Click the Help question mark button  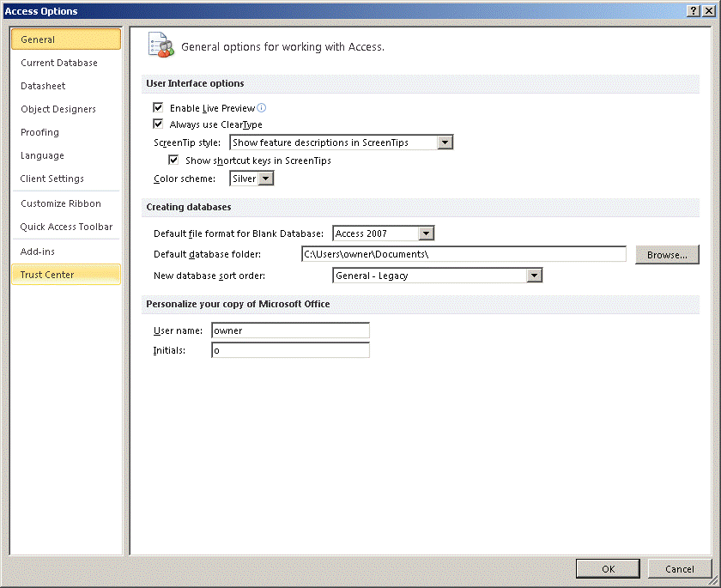coord(694,10)
